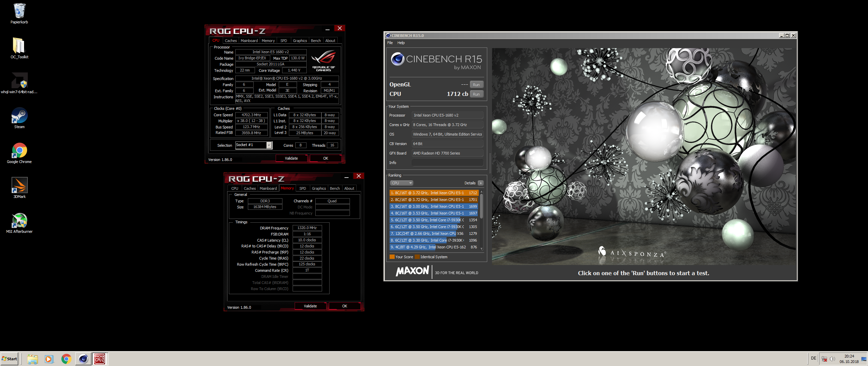Viewport: 868px width, 366px height.
Task: Click the DE language indicator
Action: click(813, 358)
